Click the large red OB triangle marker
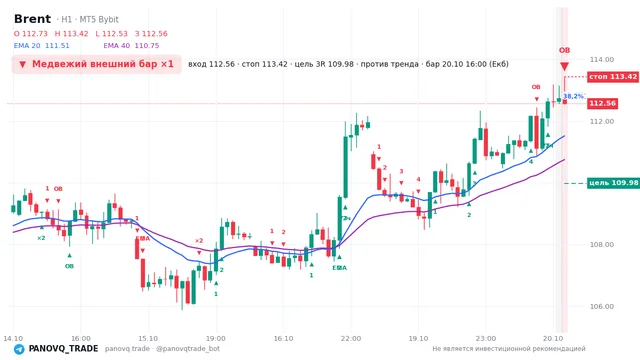640x360 pixels. click(564, 67)
